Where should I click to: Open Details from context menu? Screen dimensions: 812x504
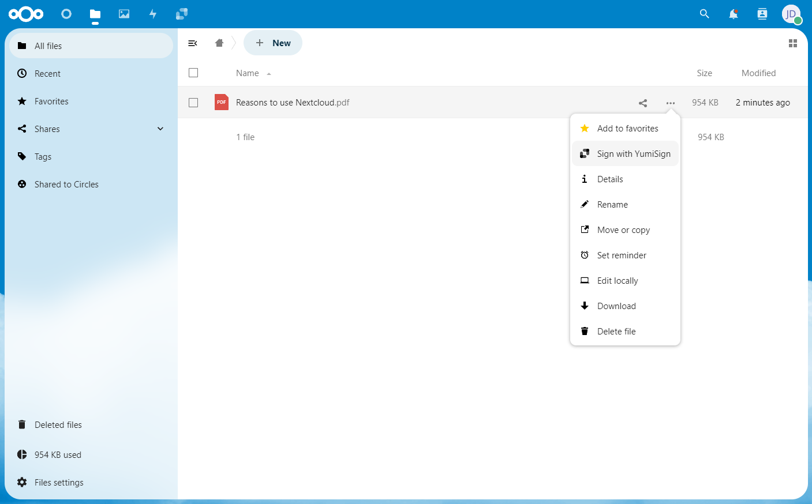coord(625,179)
